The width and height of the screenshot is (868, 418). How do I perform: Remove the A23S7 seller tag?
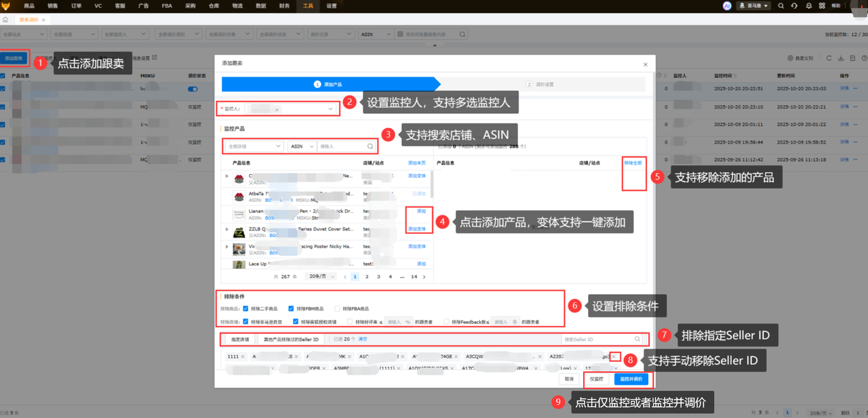(x=614, y=356)
